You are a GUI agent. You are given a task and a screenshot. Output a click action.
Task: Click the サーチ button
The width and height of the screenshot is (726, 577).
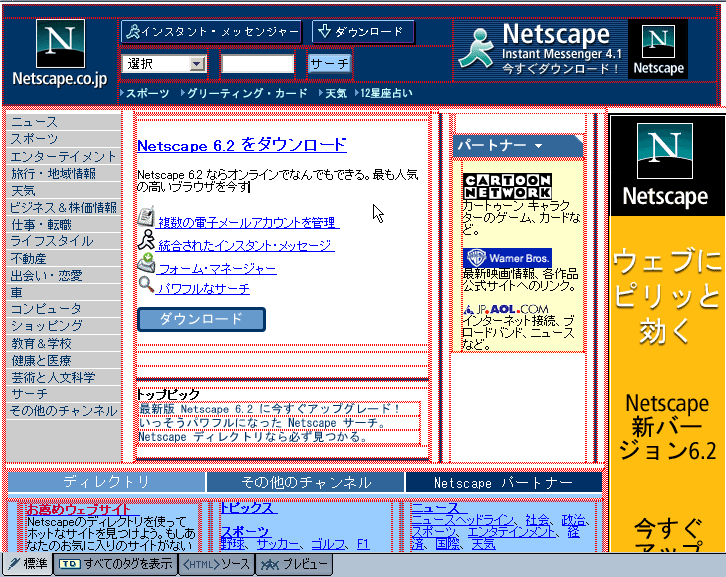click(329, 63)
